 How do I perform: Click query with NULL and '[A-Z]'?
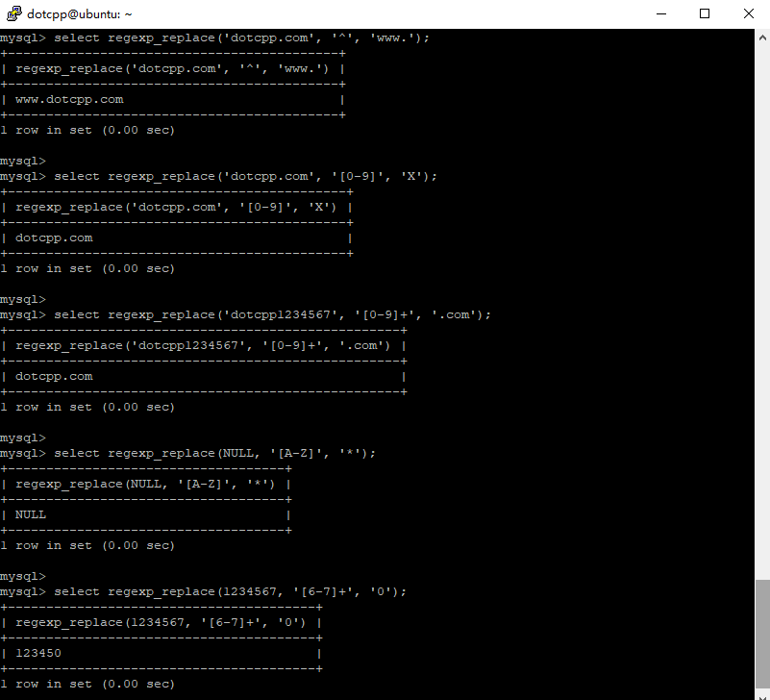(x=214, y=454)
